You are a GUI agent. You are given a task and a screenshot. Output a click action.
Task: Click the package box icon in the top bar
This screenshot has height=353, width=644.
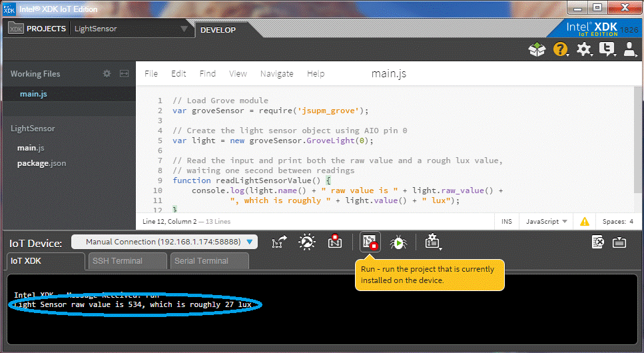[537, 49]
